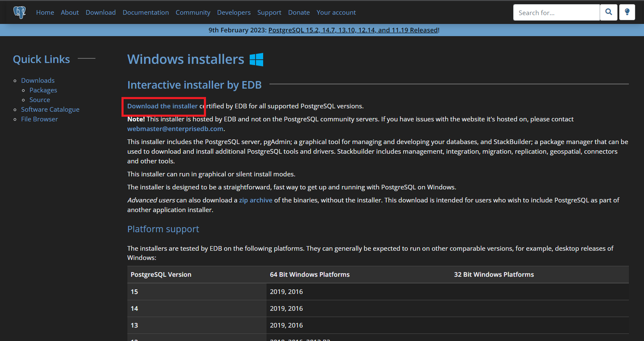This screenshot has height=341, width=644.
Task: Click inside the Search for input field
Action: tap(555, 12)
